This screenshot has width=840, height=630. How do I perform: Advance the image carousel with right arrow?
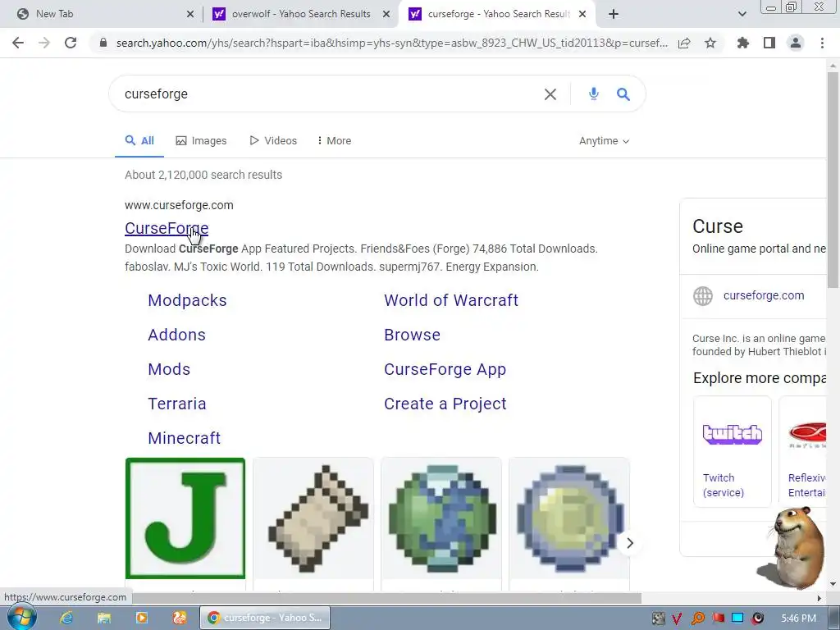pyautogui.click(x=630, y=543)
